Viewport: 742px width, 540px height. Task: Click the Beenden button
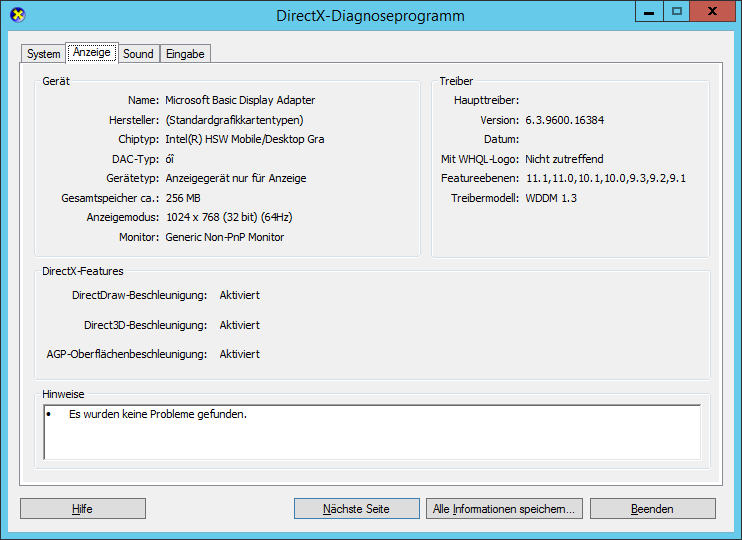pyautogui.click(x=653, y=509)
